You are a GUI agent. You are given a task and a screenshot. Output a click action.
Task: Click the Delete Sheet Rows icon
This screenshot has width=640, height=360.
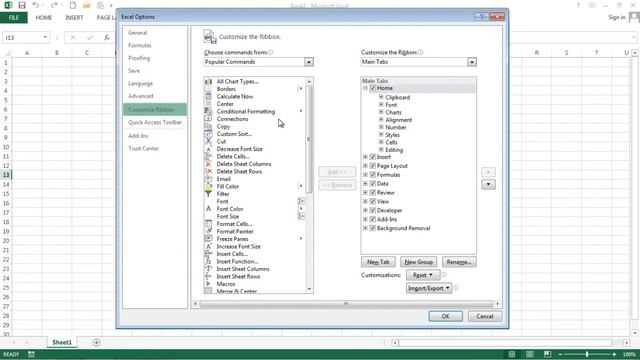(208, 171)
